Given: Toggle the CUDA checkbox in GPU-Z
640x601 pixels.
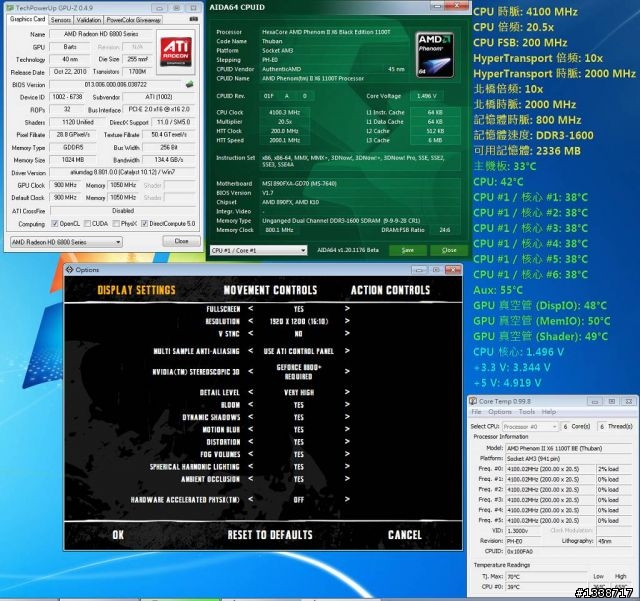Looking at the screenshot, I should (x=87, y=224).
